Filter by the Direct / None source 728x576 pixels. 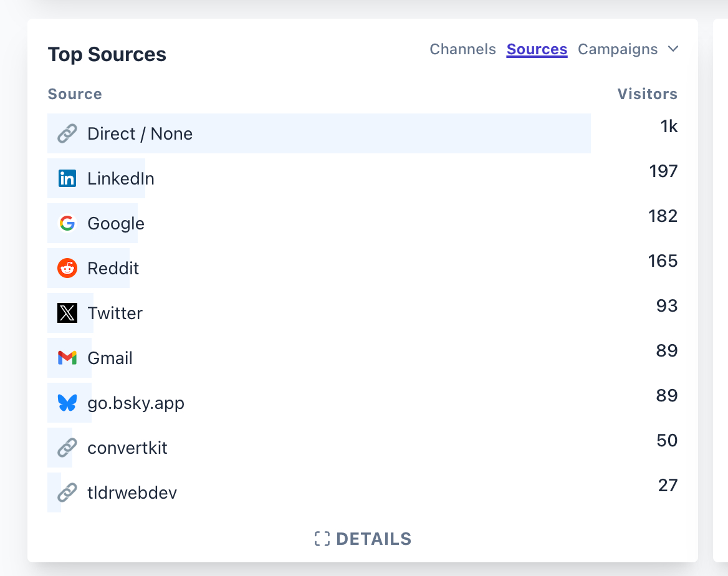[x=140, y=134]
